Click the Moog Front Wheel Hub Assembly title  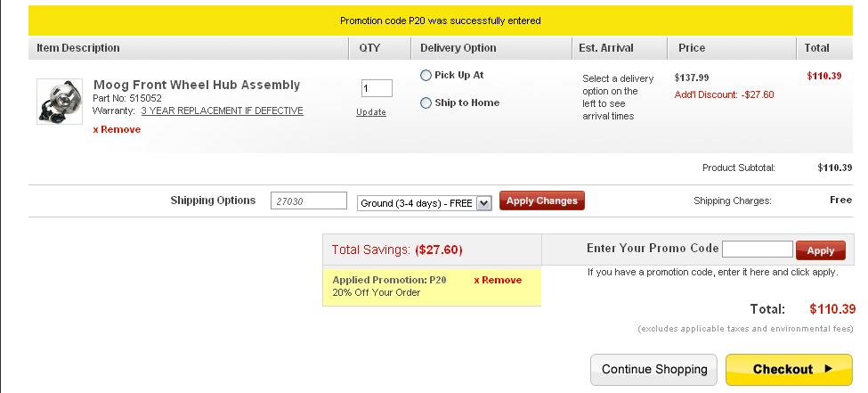click(197, 85)
